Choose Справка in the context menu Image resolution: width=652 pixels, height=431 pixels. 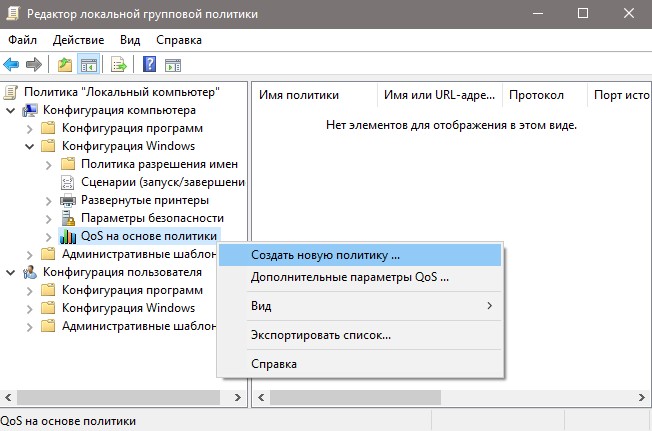[x=360, y=364]
